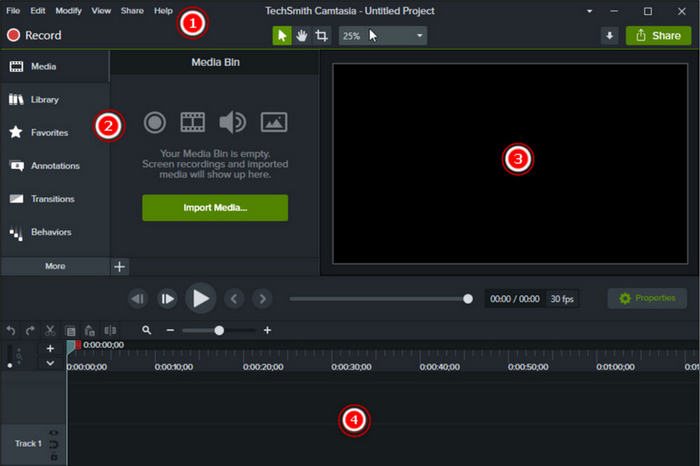Viewport: 700px width, 466px height.
Task: Open the Favorites tab
Action: click(x=54, y=133)
